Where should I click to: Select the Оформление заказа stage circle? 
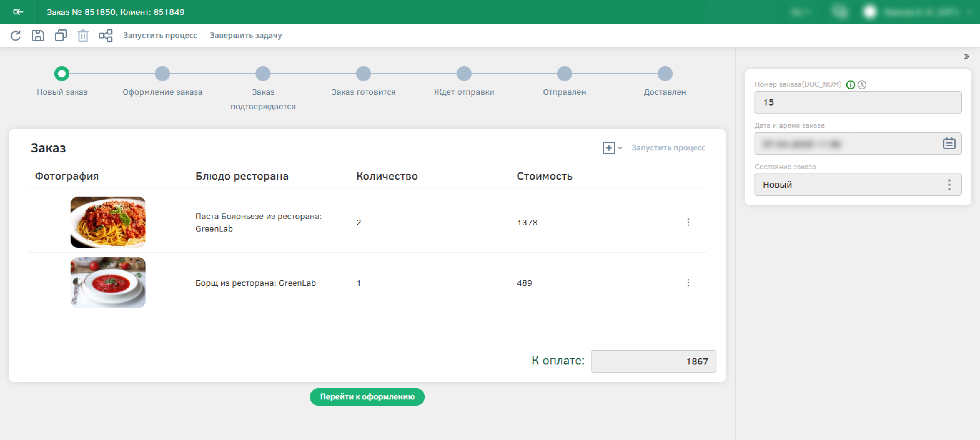pos(162,73)
